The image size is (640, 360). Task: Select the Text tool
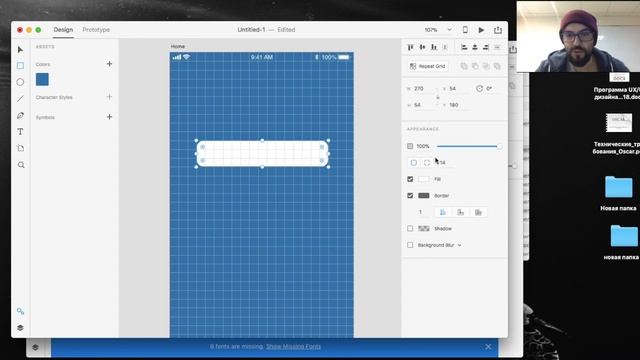(x=20, y=132)
